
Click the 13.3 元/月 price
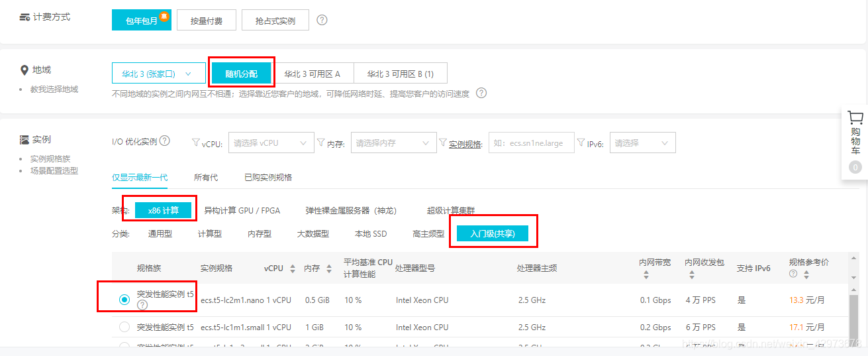(x=807, y=300)
